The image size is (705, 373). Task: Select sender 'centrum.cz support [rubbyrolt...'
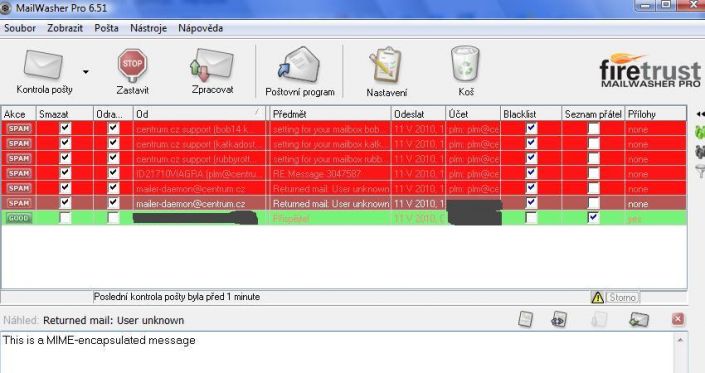197,159
